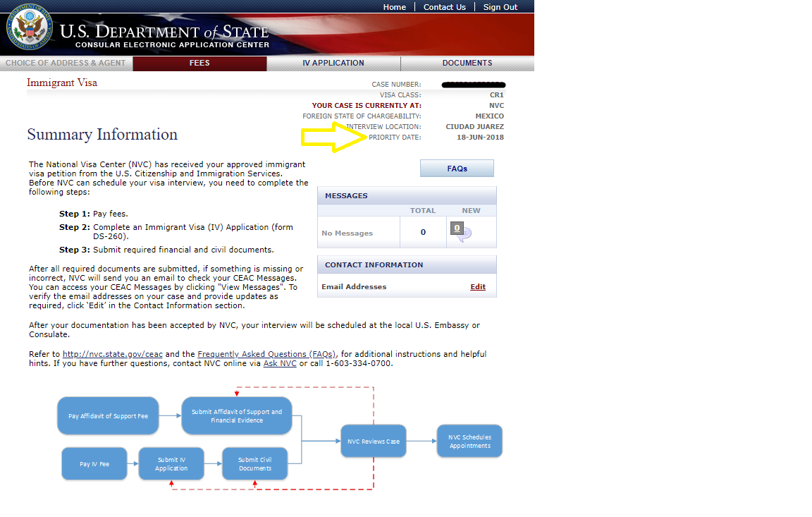Viewport: 812px width, 517px height.
Task: Open the Contact Us link
Action: tap(444, 7)
